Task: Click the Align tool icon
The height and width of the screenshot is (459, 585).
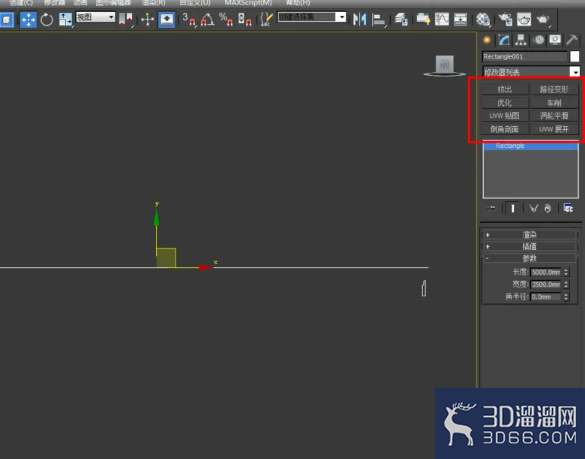Action: pyautogui.click(x=378, y=19)
